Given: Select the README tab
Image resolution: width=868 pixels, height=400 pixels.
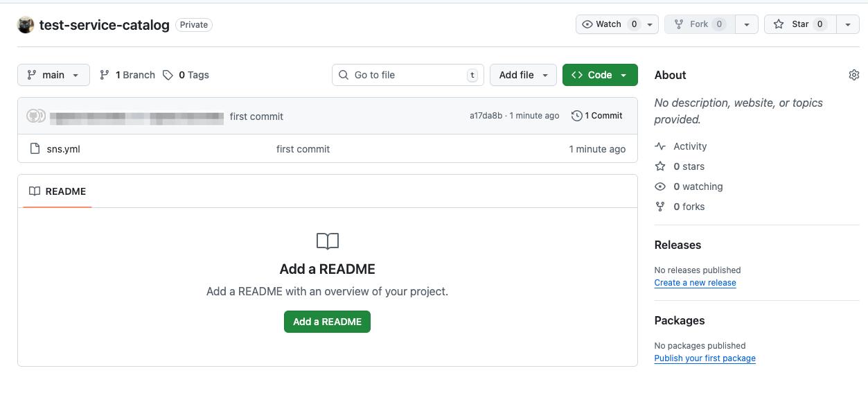Looking at the screenshot, I should 57,191.
